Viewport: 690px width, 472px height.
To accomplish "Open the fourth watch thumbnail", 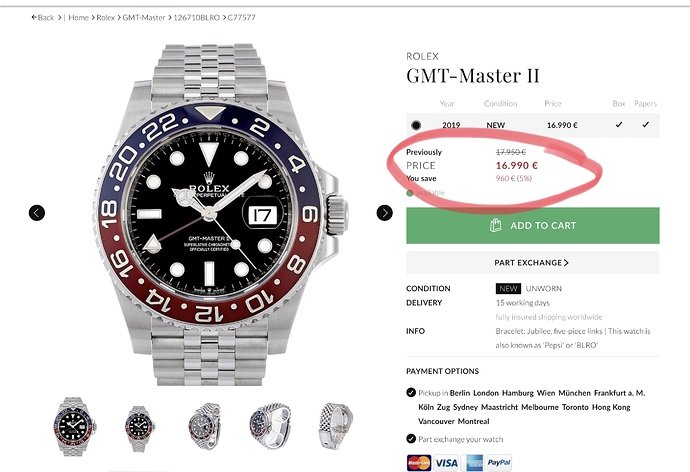I will [270, 425].
